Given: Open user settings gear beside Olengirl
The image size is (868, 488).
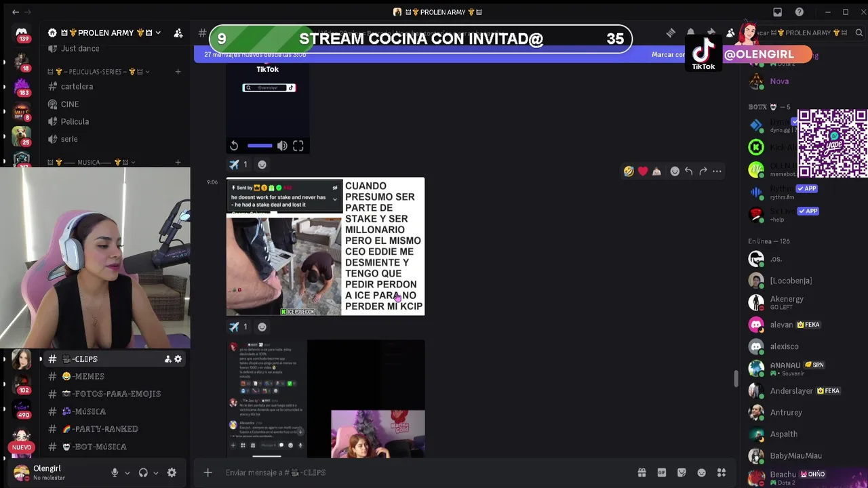Looking at the screenshot, I should coord(172,472).
